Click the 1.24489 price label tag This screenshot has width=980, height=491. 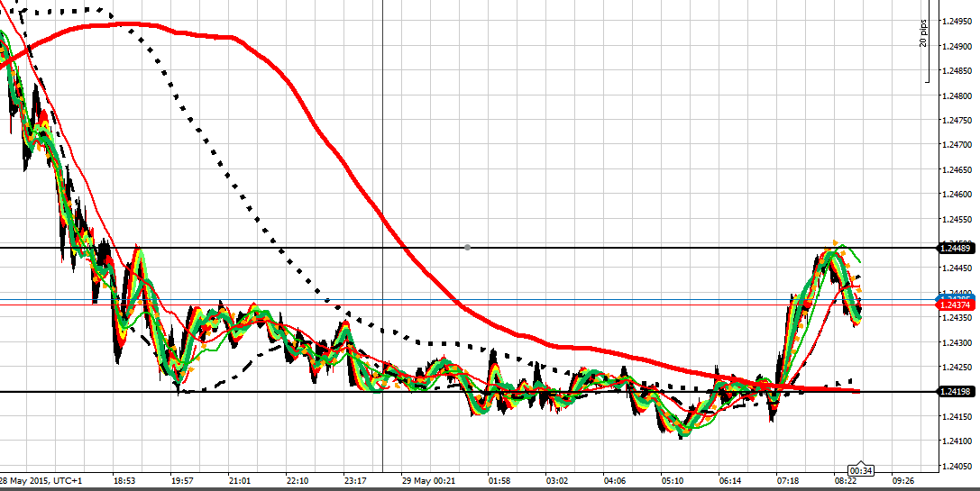[954, 247]
